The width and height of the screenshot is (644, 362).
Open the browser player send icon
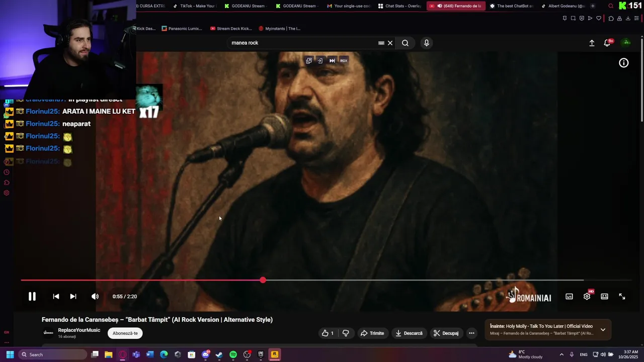point(590,19)
